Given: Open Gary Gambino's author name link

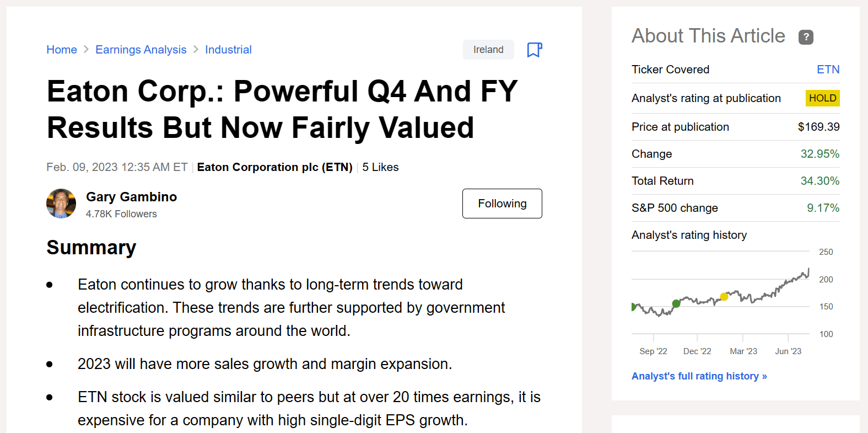Looking at the screenshot, I should tap(131, 197).
